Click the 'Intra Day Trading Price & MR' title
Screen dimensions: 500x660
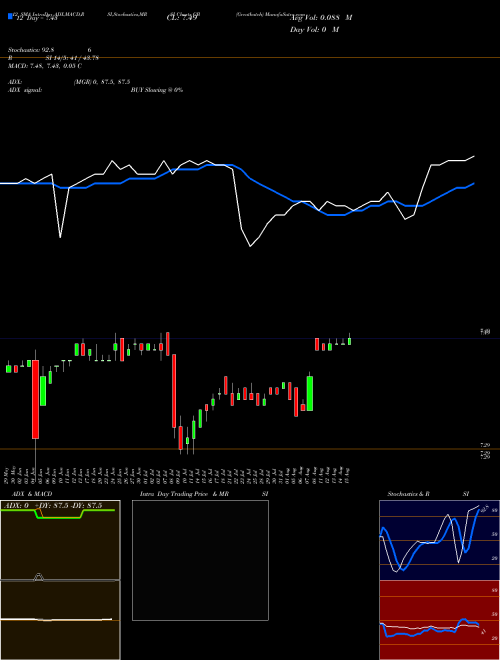184,494
